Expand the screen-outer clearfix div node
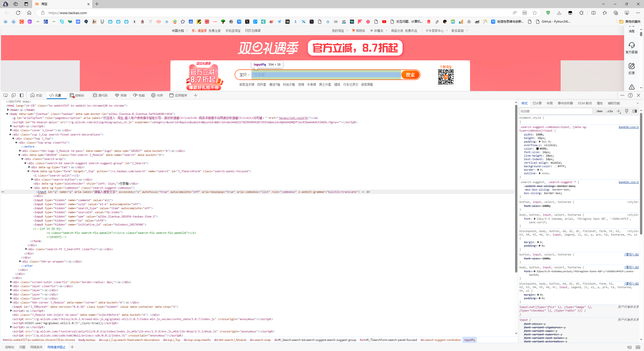 coord(11,282)
